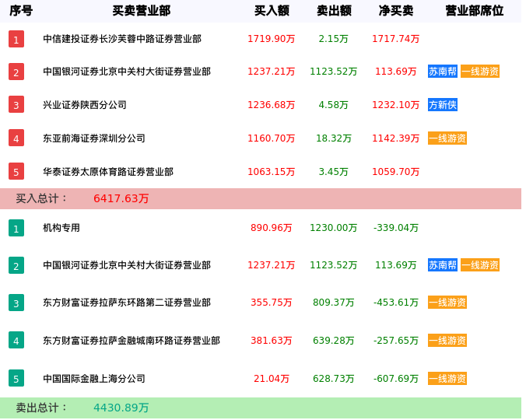Select the 方新侠 seat tag

click(x=443, y=104)
